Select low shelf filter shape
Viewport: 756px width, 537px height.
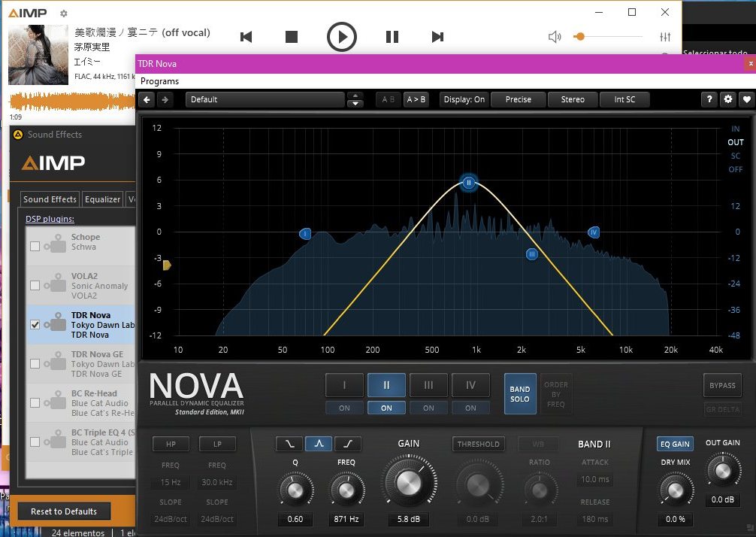coord(289,444)
